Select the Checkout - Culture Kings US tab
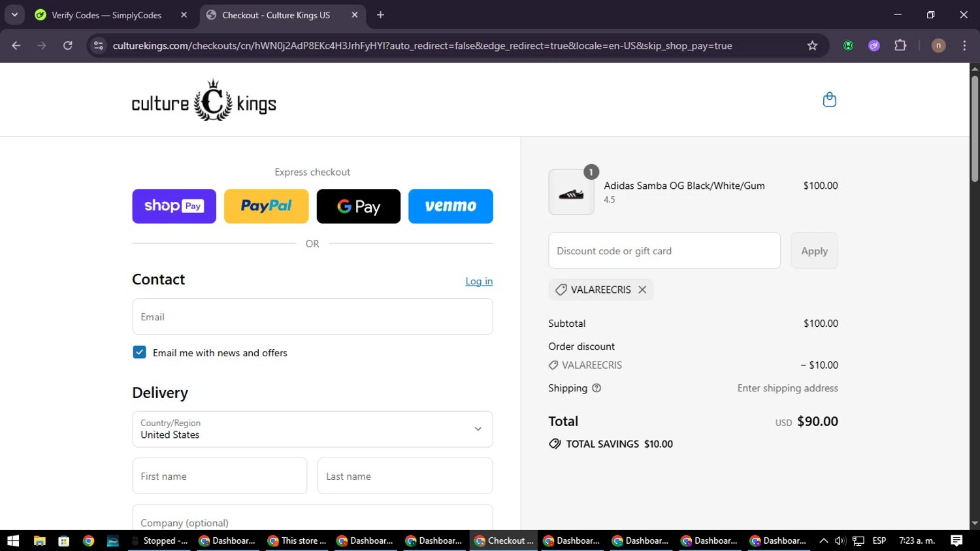 (276, 15)
